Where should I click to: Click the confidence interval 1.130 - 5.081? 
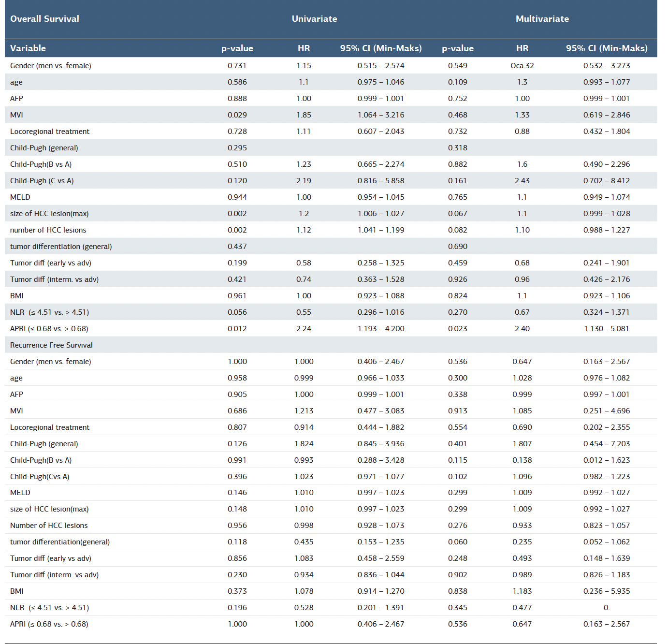click(606, 329)
